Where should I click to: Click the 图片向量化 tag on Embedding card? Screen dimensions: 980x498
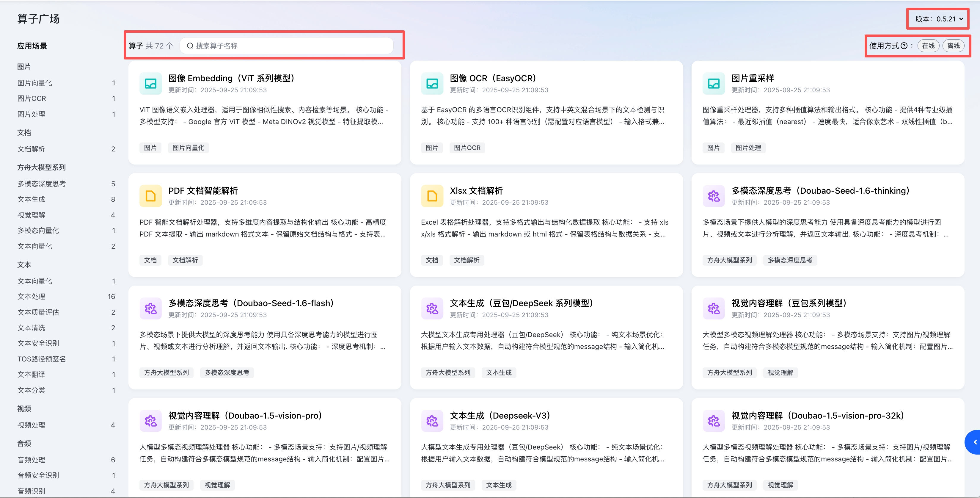point(188,148)
